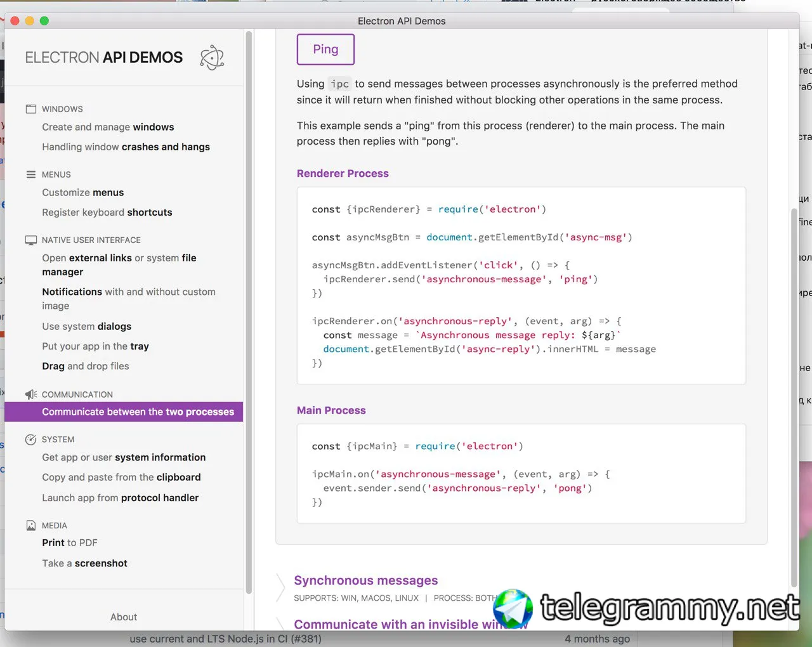Click the ipcRenderer.send code line

click(x=461, y=279)
